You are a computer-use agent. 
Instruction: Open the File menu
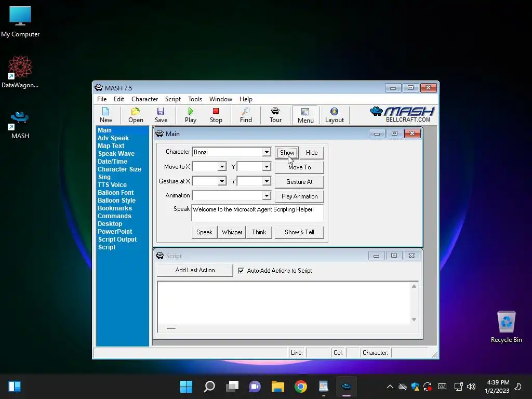coord(101,99)
